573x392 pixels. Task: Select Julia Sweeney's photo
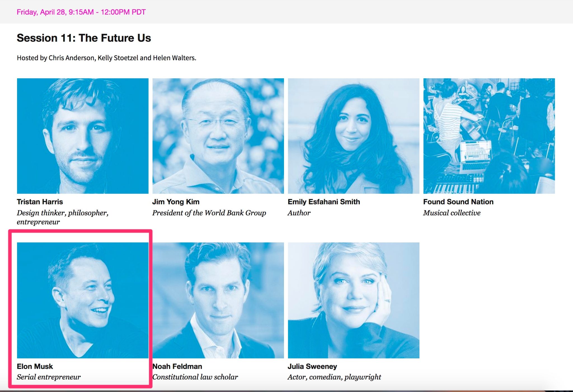(x=353, y=300)
